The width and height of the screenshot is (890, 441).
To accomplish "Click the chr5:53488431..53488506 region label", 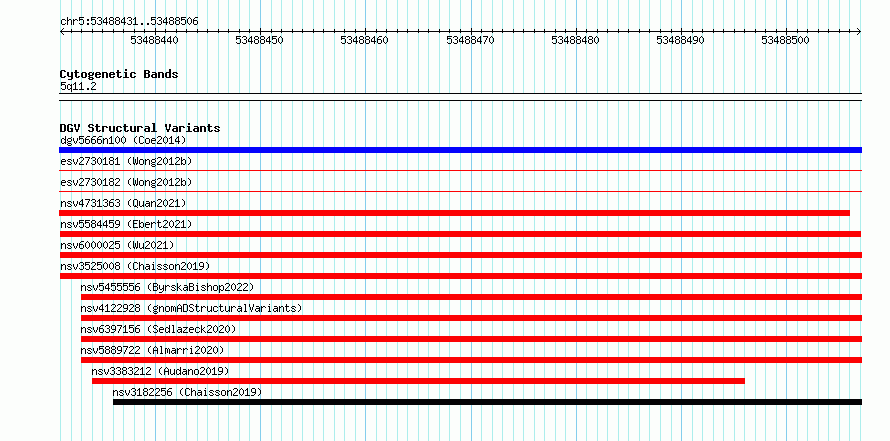I will [129, 22].
